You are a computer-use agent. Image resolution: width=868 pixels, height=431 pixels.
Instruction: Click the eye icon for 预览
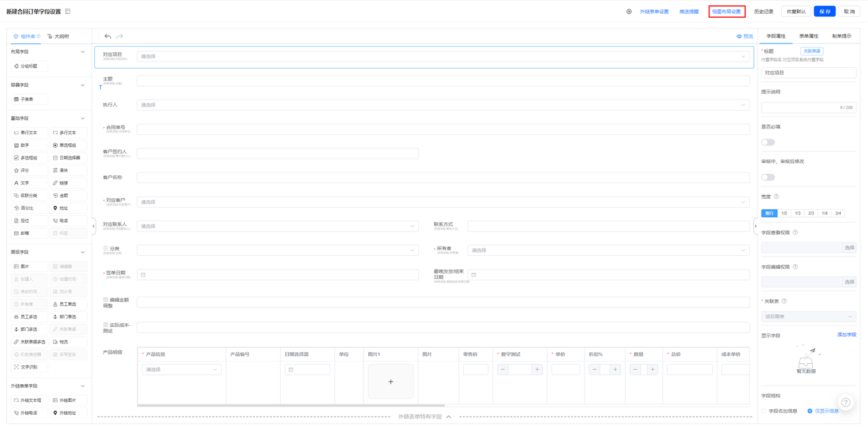click(739, 37)
